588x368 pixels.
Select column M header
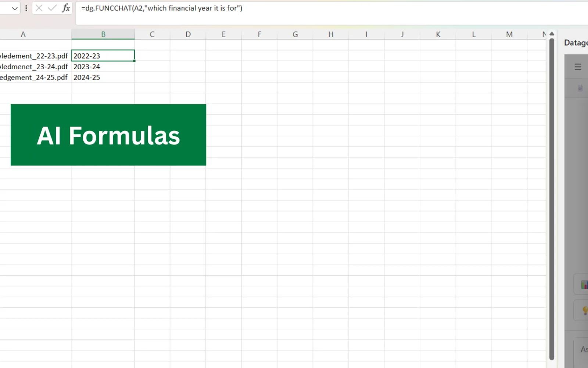pos(509,34)
